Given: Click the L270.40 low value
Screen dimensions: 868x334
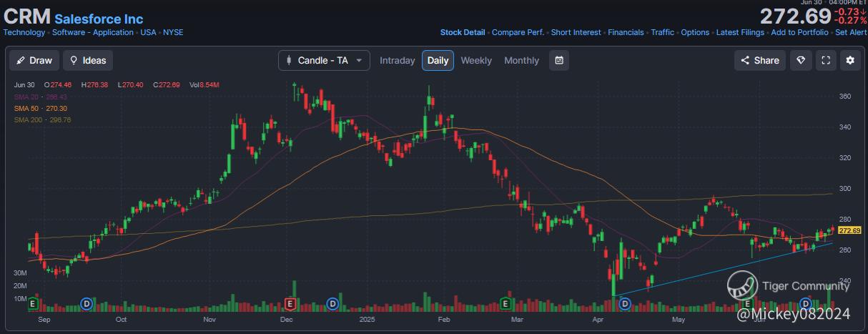Looking at the screenshot, I should 131,85.
